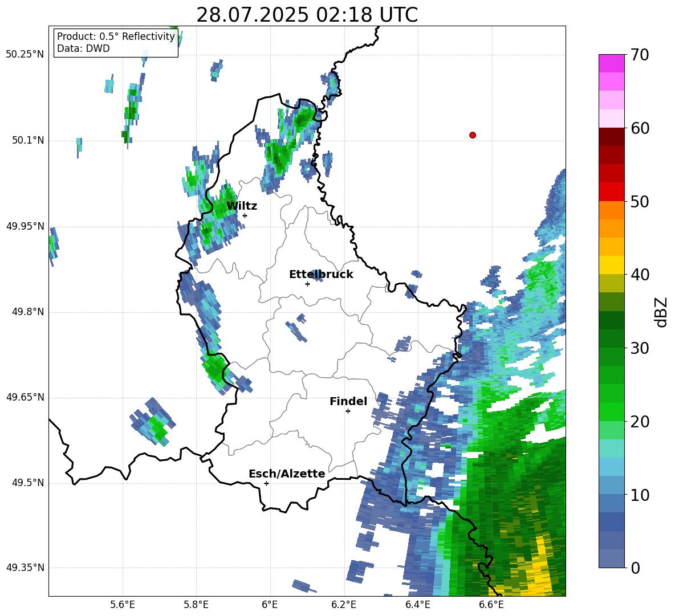Click the 50 tick on the colorbar

point(639,201)
